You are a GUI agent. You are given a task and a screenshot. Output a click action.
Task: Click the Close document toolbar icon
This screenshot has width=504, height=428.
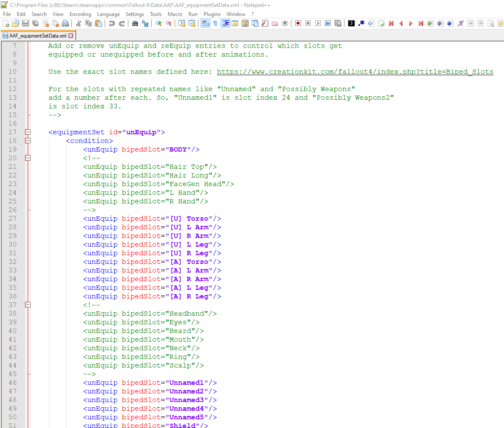click(x=46, y=23)
